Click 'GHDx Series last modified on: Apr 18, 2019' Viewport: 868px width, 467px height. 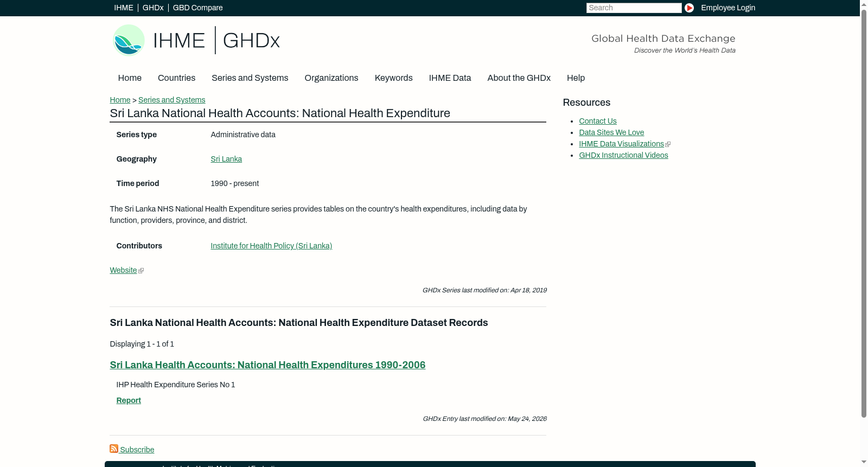(484, 290)
